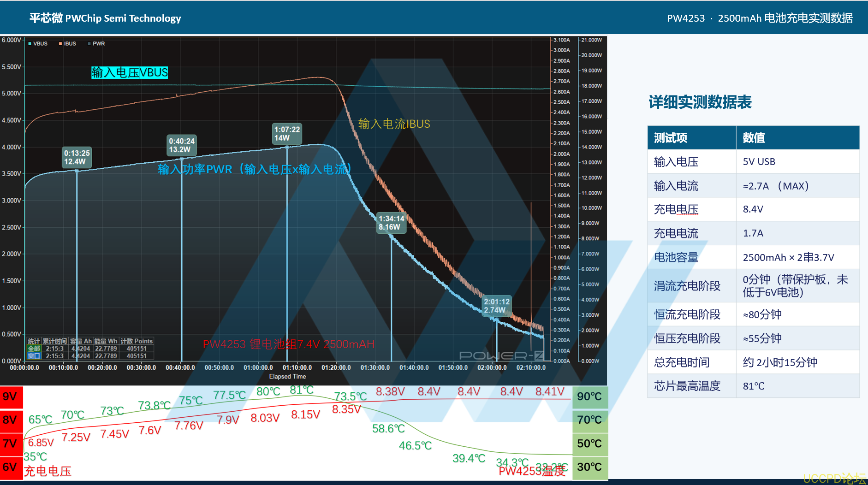Screen dimensions: 868x485
Task: Click the 窗口 row in the statistics box
Action: (x=90, y=356)
